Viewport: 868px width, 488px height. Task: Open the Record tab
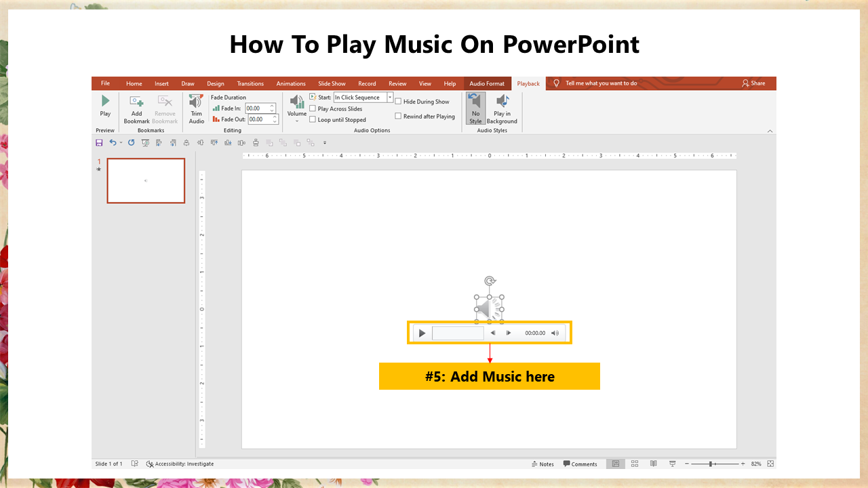pyautogui.click(x=367, y=83)
